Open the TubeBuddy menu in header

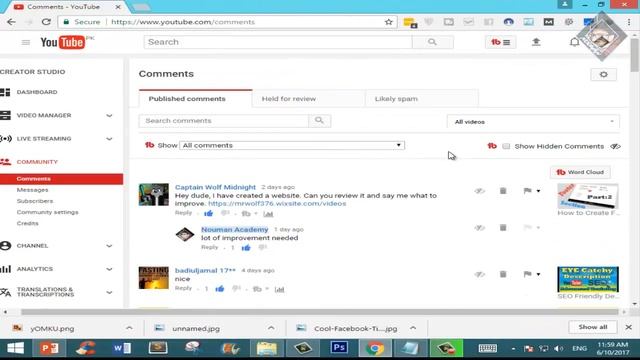[500, 42]
